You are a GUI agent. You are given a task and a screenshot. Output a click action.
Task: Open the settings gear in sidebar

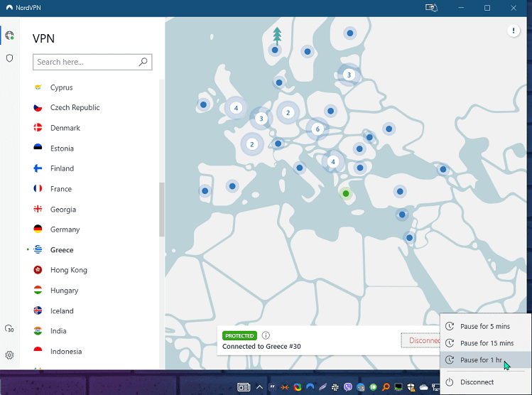coord(9,355)
